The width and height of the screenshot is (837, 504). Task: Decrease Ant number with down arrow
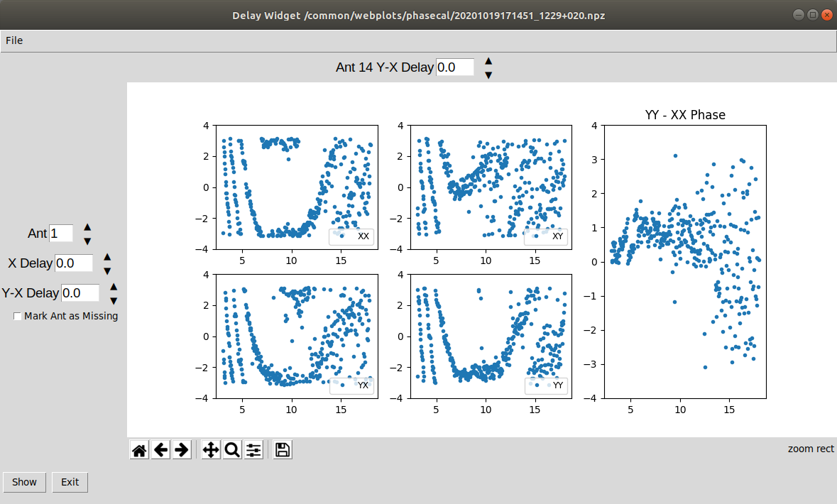pos(87,241)
